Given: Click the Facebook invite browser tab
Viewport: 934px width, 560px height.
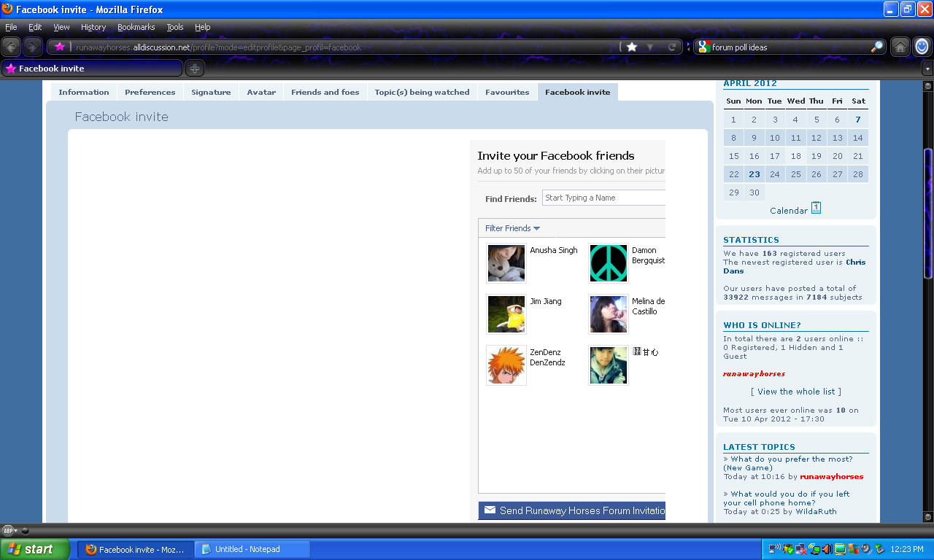Looking at the screenshot, I should point(92,69).
